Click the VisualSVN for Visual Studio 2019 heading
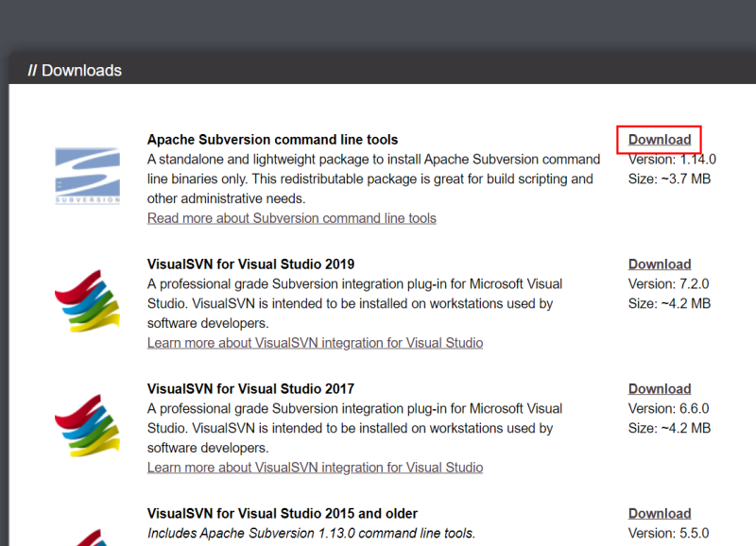 click(x=250, y=264)
